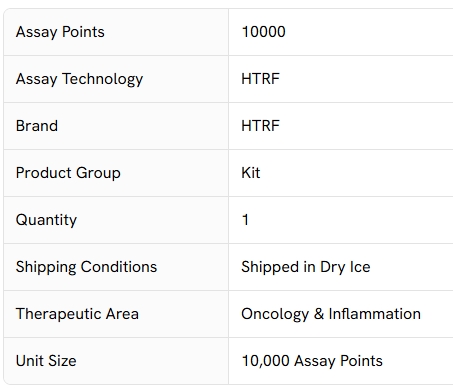Screen dimensions: 453x391
Task: Select the Shipped in Dry Ice value
Action: (306, 267)
